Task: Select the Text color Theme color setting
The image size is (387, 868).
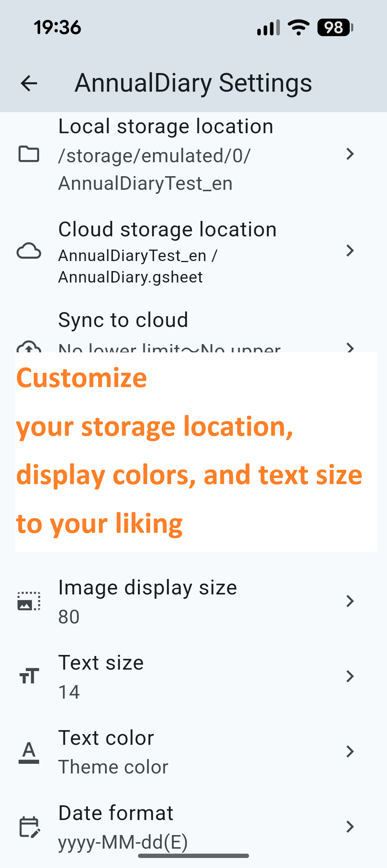Action: click(193, 752)
